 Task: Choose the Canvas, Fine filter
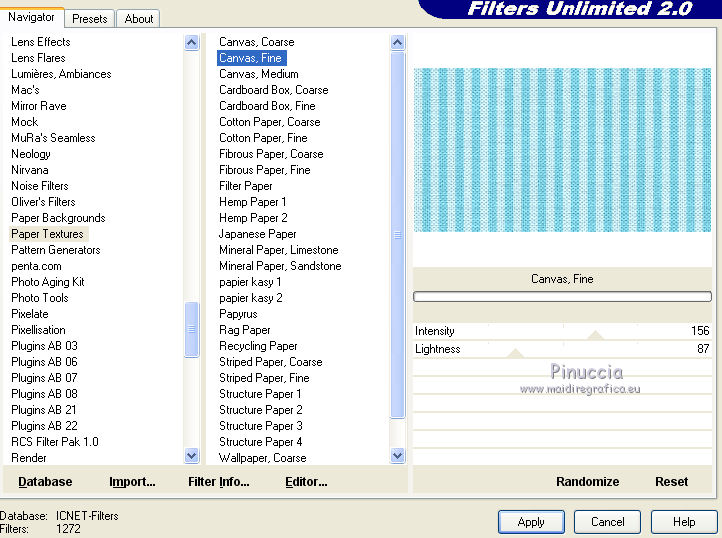[x=250, y=58]
